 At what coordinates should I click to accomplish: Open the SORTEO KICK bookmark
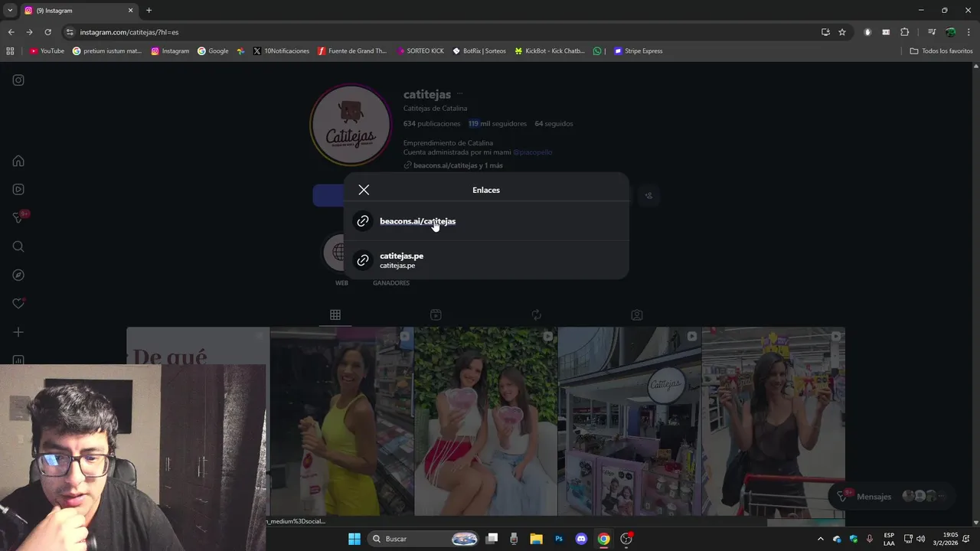point(420,51)
